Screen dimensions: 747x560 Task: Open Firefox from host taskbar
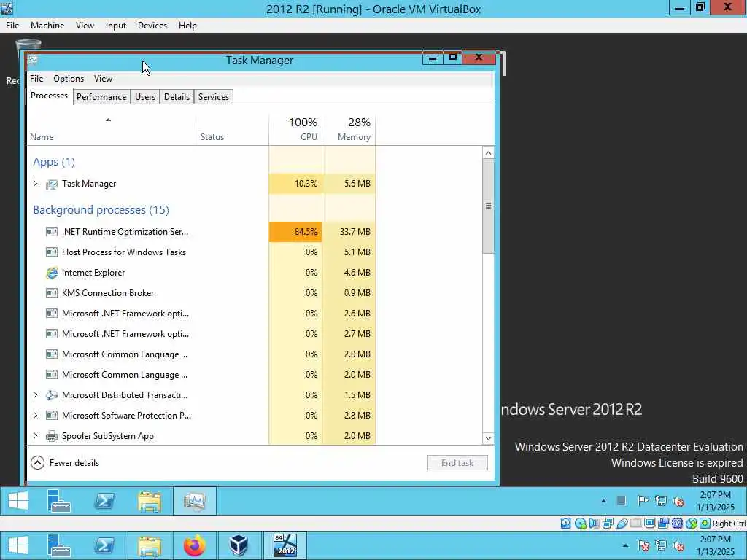click(x=194, y=545)
